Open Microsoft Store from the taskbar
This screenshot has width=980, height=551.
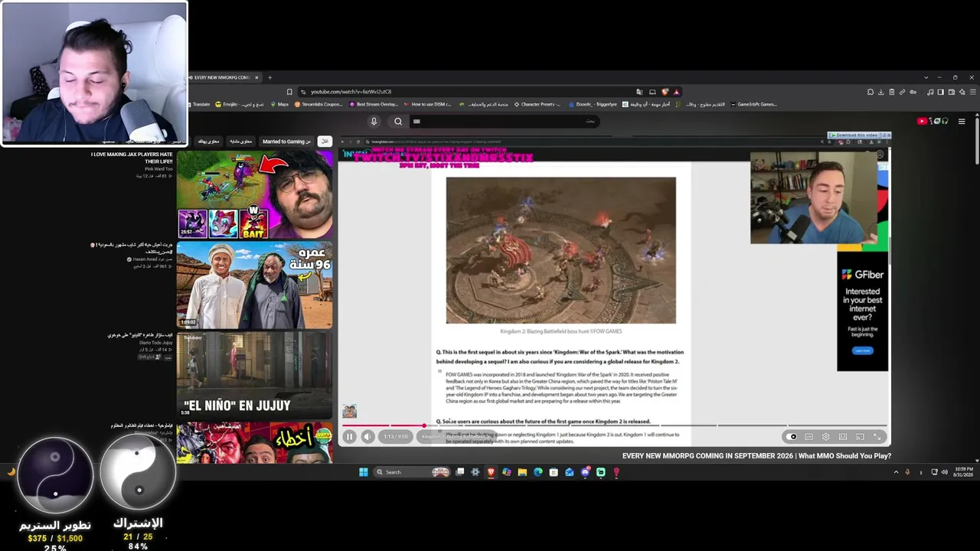coord(554,472)
